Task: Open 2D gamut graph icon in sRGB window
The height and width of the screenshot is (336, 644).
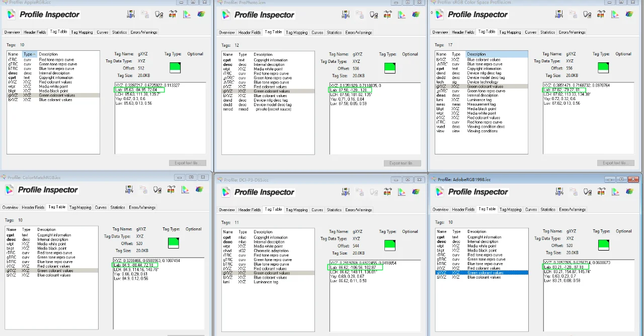Action: point(616,15)
